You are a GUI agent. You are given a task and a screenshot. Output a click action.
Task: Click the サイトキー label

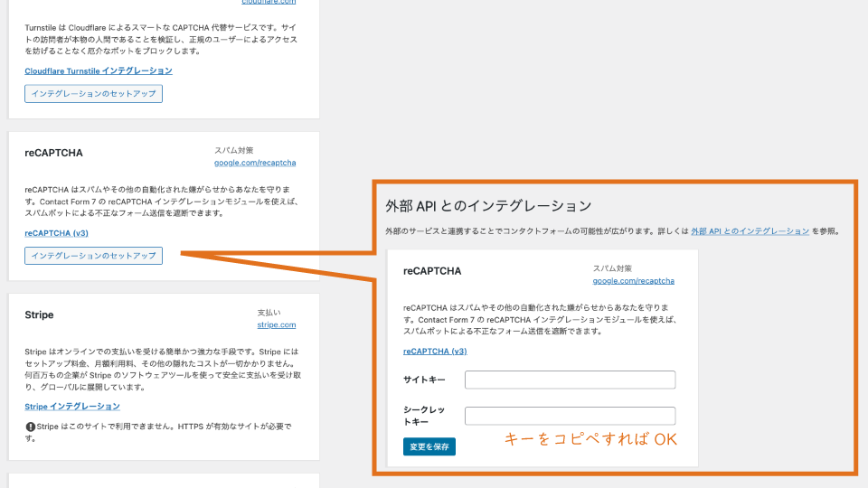[x=424, y=380]
